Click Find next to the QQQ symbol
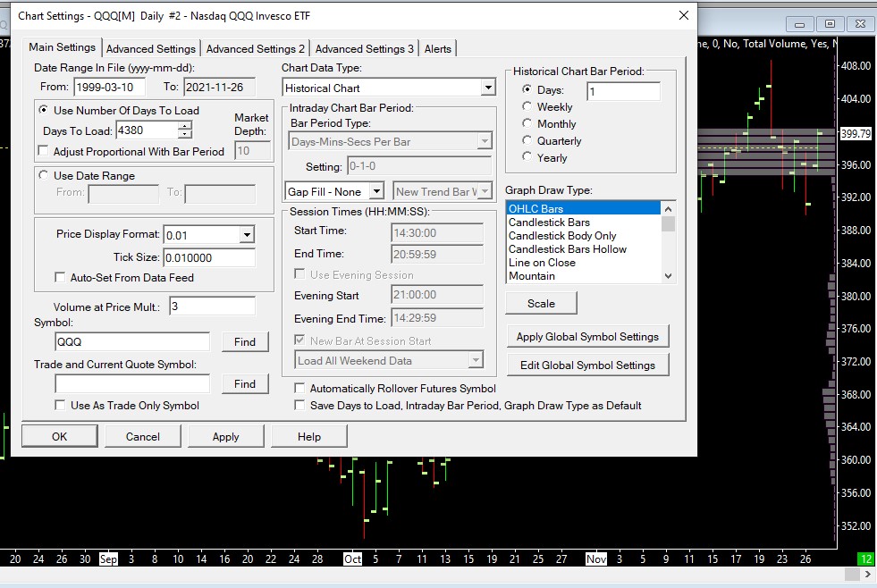Screen dimensions: 877x588 coord(244,341)
